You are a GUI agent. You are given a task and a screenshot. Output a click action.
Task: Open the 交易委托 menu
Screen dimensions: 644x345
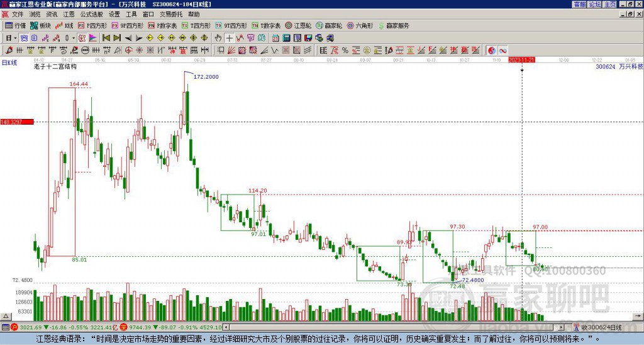(x=171, y=14)
